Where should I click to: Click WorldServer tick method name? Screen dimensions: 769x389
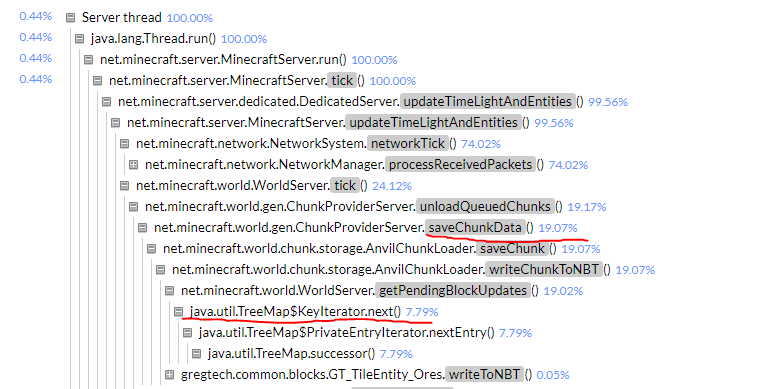(x=345, y=185)
